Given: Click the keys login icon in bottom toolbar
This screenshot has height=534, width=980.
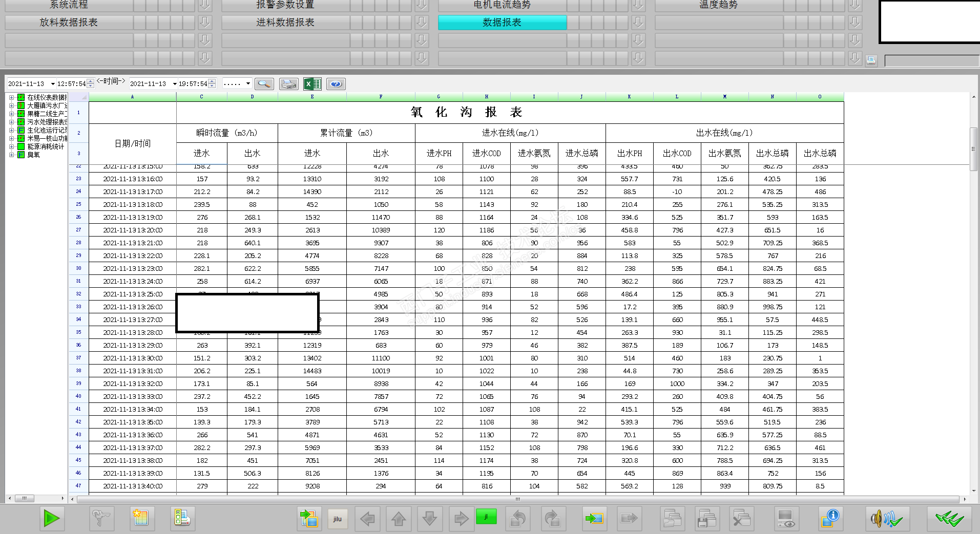Looking at the screenshot, I should (x=101, y=519).
